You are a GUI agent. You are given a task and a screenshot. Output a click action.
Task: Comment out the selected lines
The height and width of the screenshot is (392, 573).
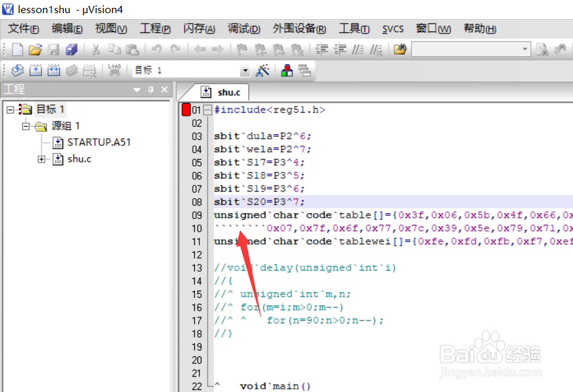pyautogui.click(x=358, y=49)
